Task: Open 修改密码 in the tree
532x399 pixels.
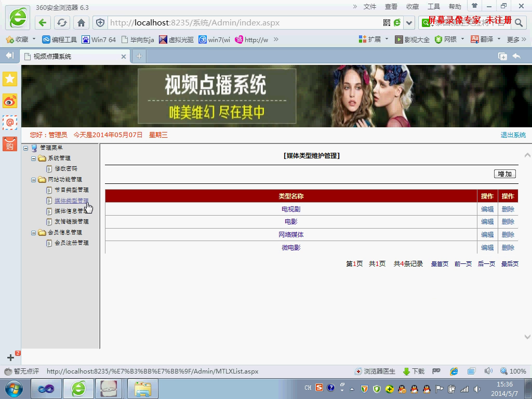Action: tap(66, 169)
